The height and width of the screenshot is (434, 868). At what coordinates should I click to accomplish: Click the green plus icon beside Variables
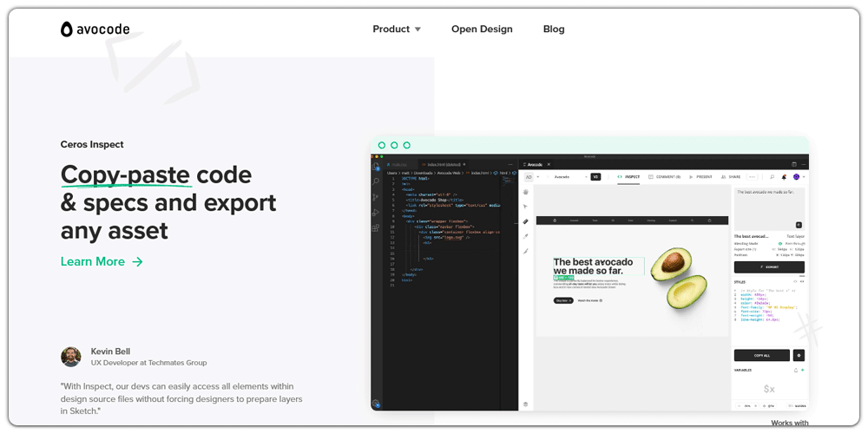(x=803, y=370)
